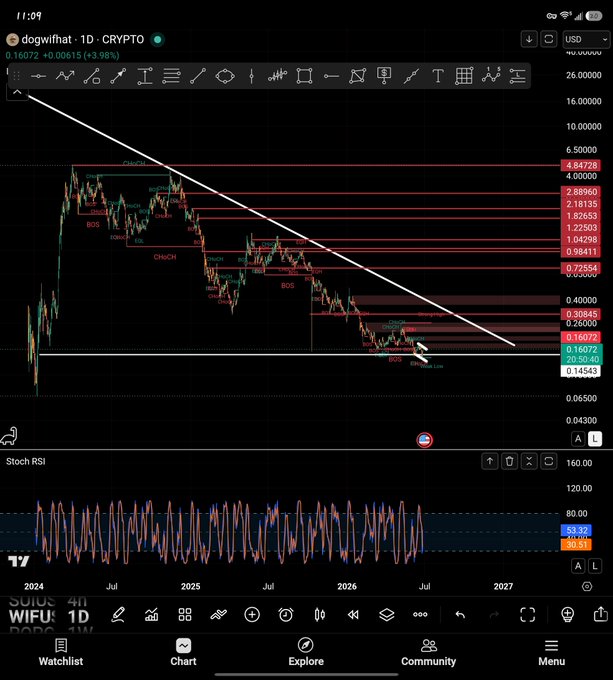Select the long position dollar tool
Image resolution: width=613 pixels, height=680 pixels.
pyautogui.click(x=384, y=76)
